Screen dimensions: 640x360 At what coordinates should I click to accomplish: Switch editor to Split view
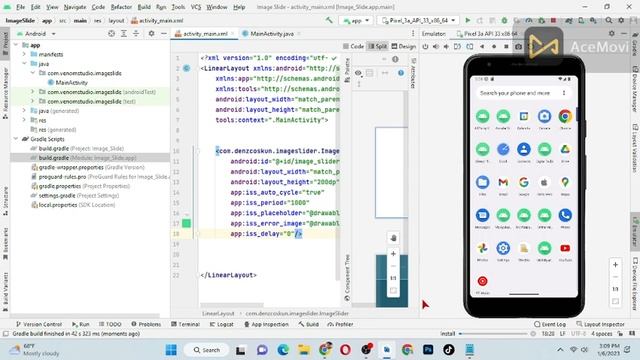tap(377, 47)
